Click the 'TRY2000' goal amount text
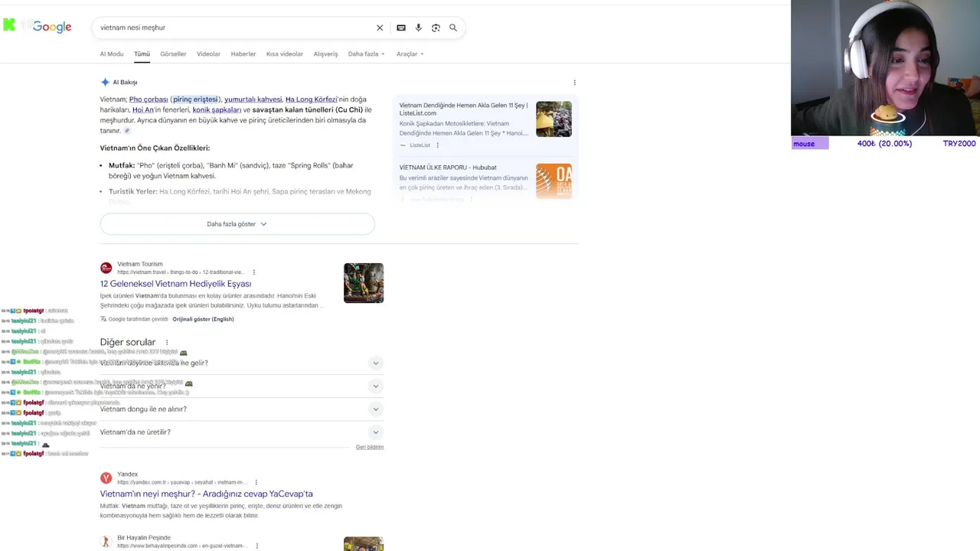The height and width of the screenshot is (551, 980). pos(959,144)
